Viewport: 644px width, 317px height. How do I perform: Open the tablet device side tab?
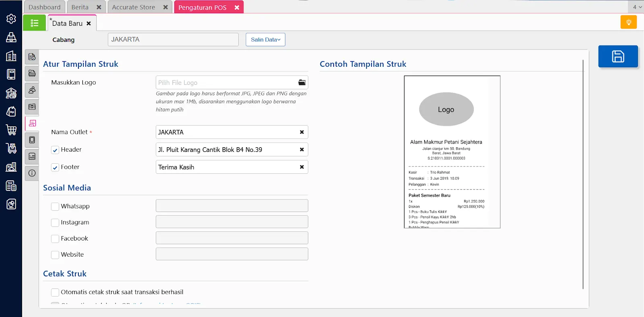pos(32,140)
